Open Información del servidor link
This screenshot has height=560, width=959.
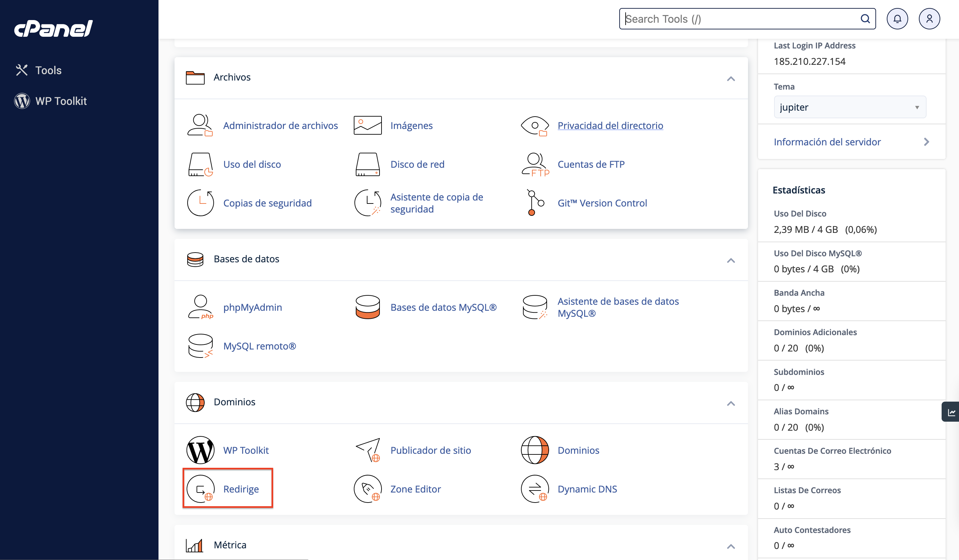[827, 142]
